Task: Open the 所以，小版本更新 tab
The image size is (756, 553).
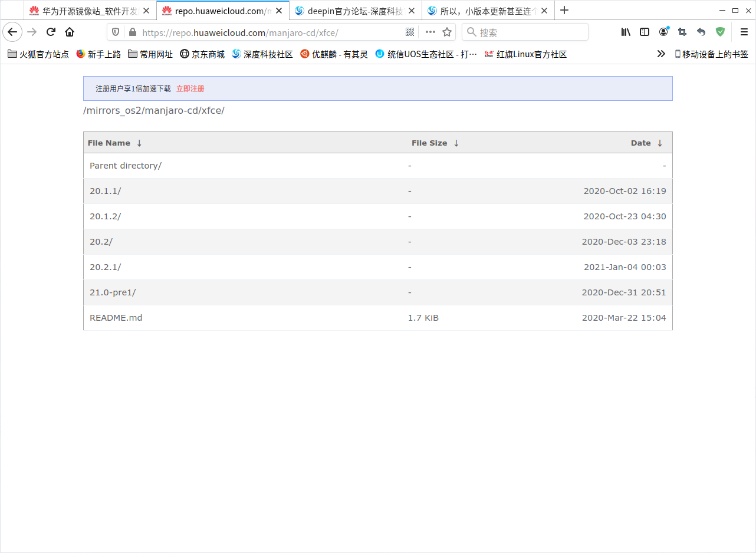Action: [x=488, y=11]
